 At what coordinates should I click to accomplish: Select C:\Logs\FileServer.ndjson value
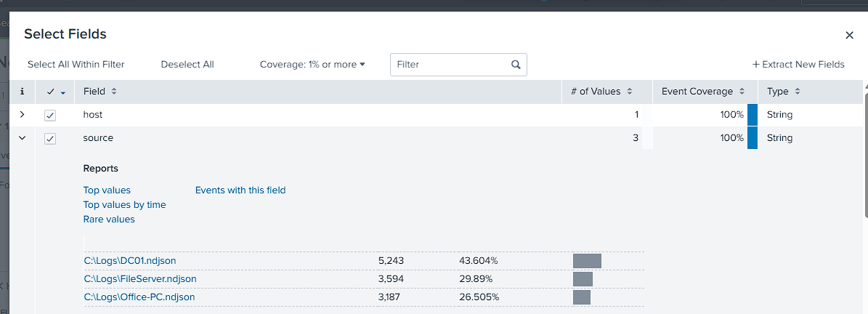point(140,278)
